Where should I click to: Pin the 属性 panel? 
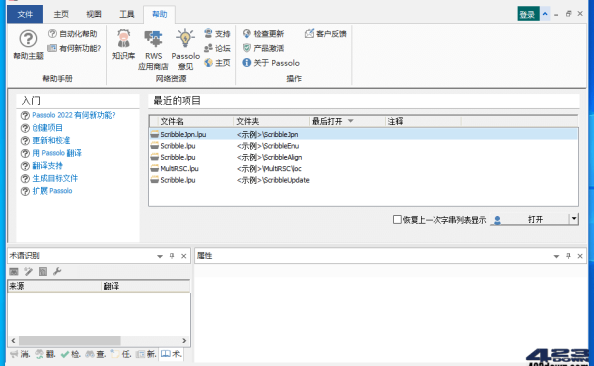568,256
